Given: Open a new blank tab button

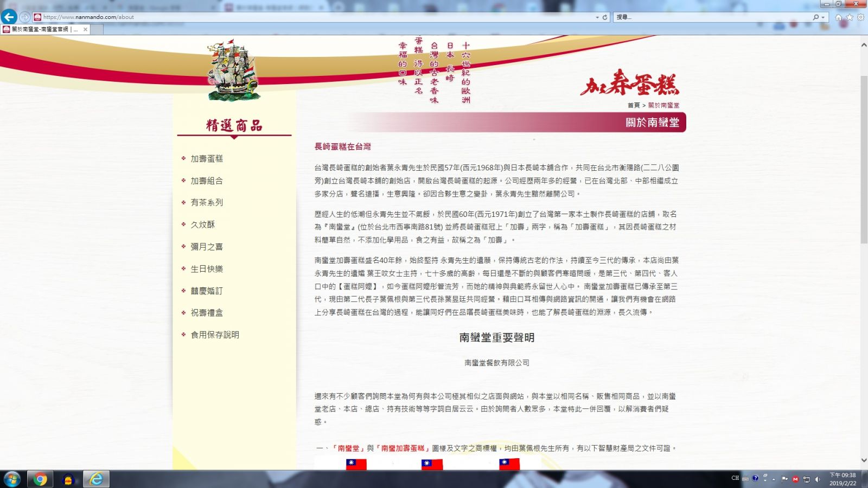Looking at the screenshot, I should [x=97, y=29].
